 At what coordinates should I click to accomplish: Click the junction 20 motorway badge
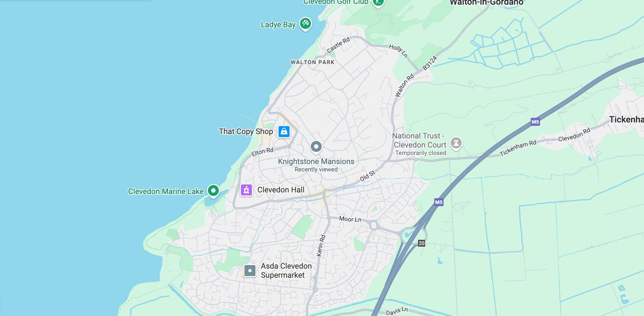pyautogui.click(x=421, y=243)
